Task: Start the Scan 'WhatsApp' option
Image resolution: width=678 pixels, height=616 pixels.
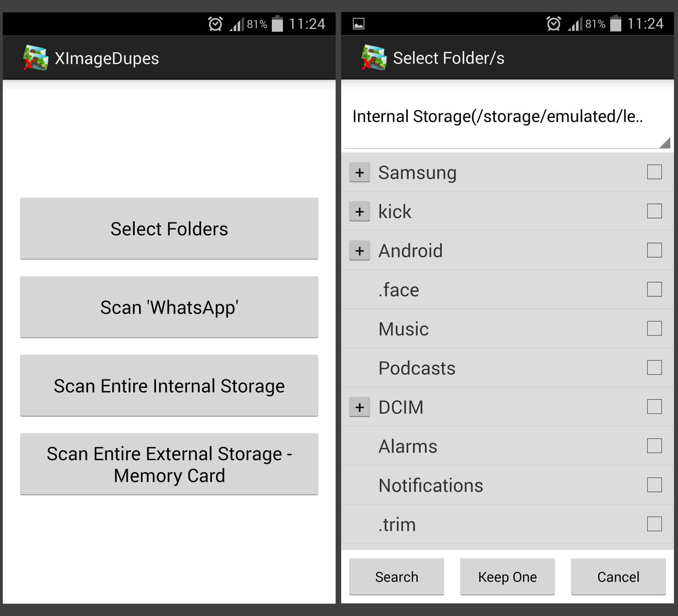Action: 169,307
